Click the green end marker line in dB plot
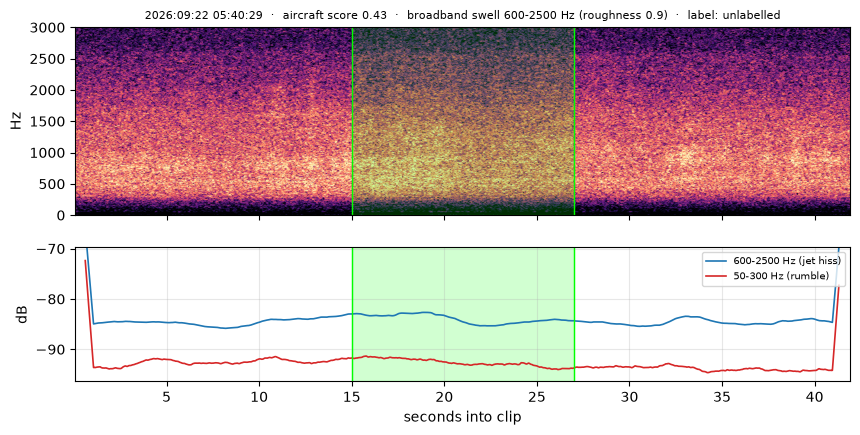The width and height of the screenshot is (860, 435). (574, 314)
